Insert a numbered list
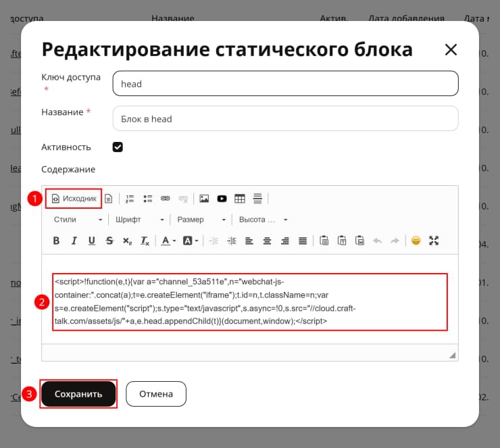Screen dimensions: 500x448 point(130,199)
